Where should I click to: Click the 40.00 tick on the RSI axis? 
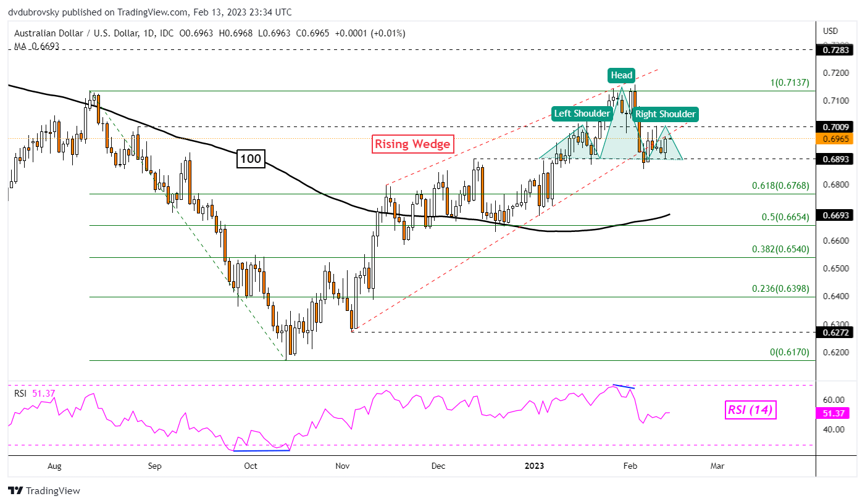(x=834, y=429)
